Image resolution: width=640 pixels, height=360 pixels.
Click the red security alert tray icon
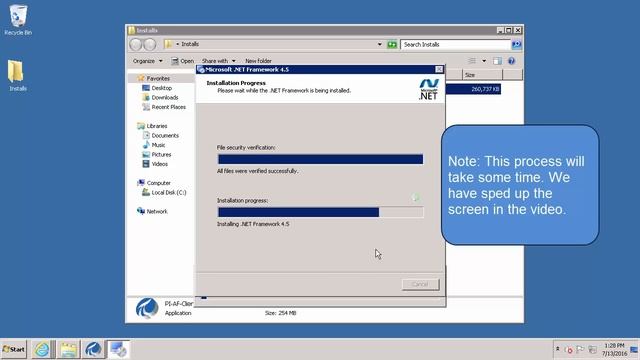point(569,349)
